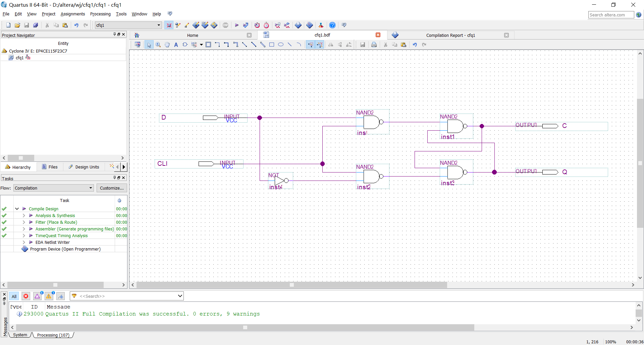Expand the Analysis & Synthesis task

(24, 215)
